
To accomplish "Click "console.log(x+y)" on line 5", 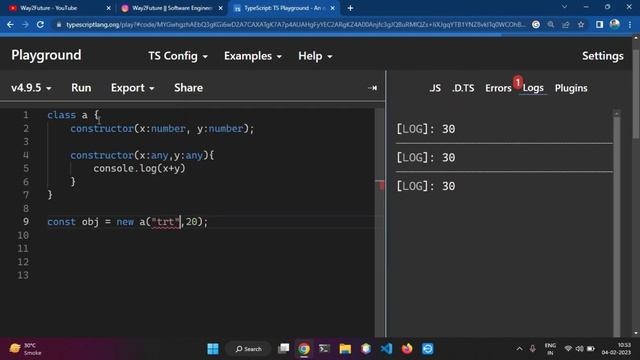I will pos(139,168).
